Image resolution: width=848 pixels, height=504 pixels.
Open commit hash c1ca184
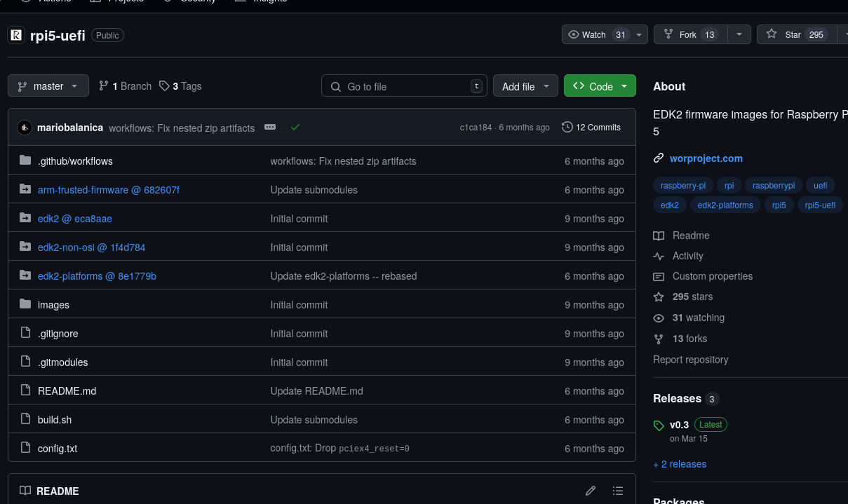coord(476,128)
